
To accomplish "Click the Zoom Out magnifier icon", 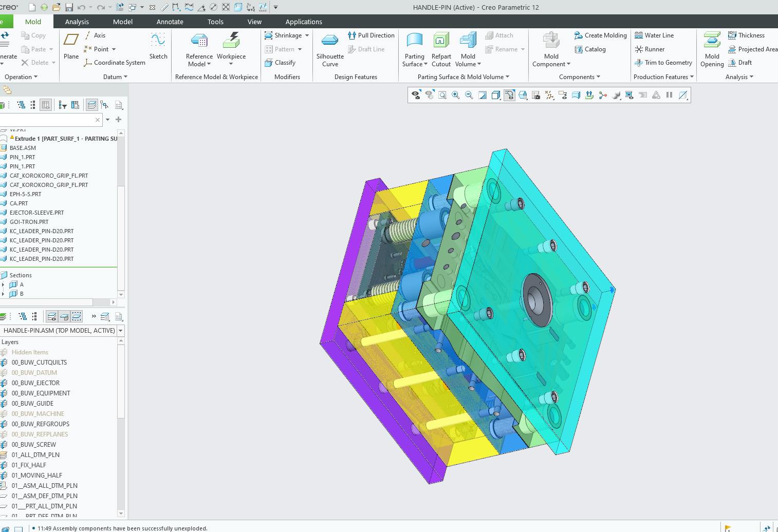I will pos(469,95).
